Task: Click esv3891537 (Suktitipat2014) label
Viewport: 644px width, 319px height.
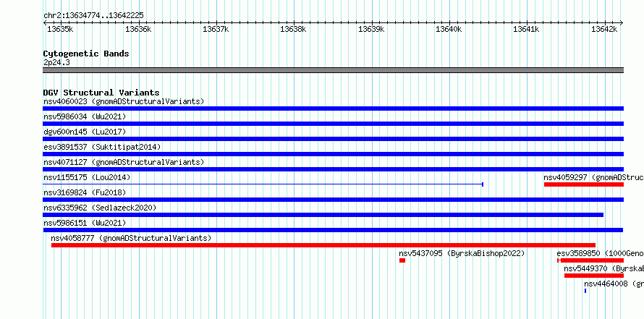Action: [x=102, y=147]
